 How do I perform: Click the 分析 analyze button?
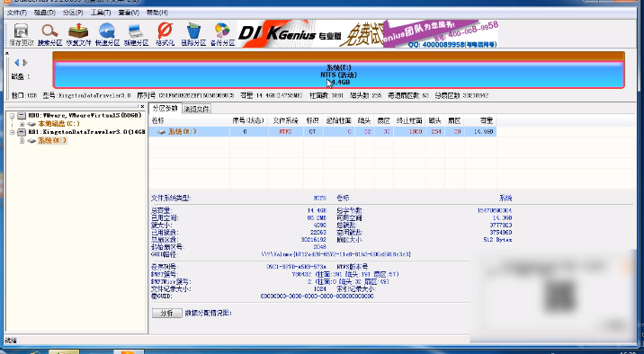click(x=166, y=313)
